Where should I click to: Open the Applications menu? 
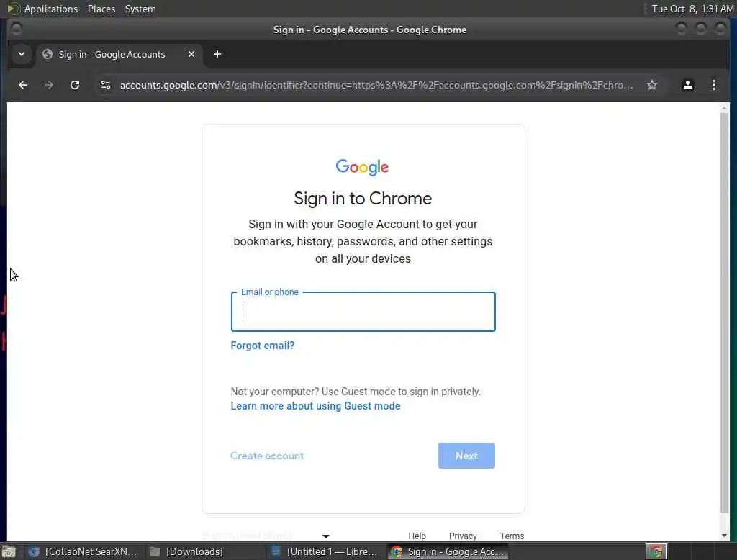click(51, 9)
